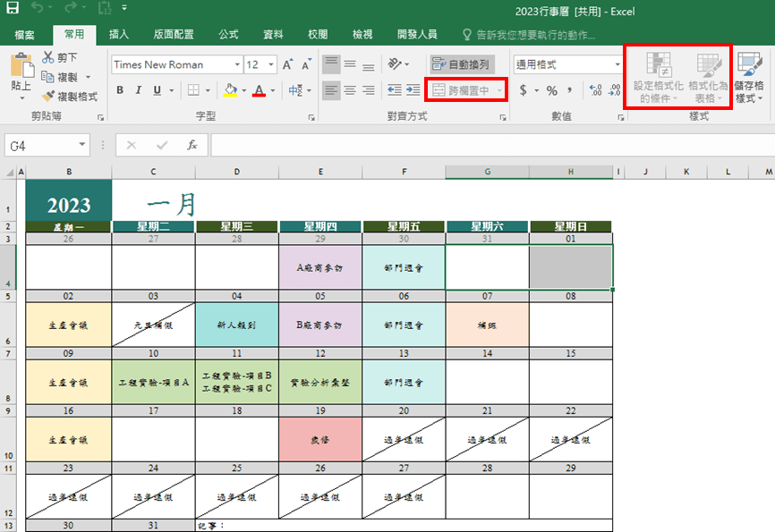Switch to the Insert (插入) tab

(x=119, y=34)
